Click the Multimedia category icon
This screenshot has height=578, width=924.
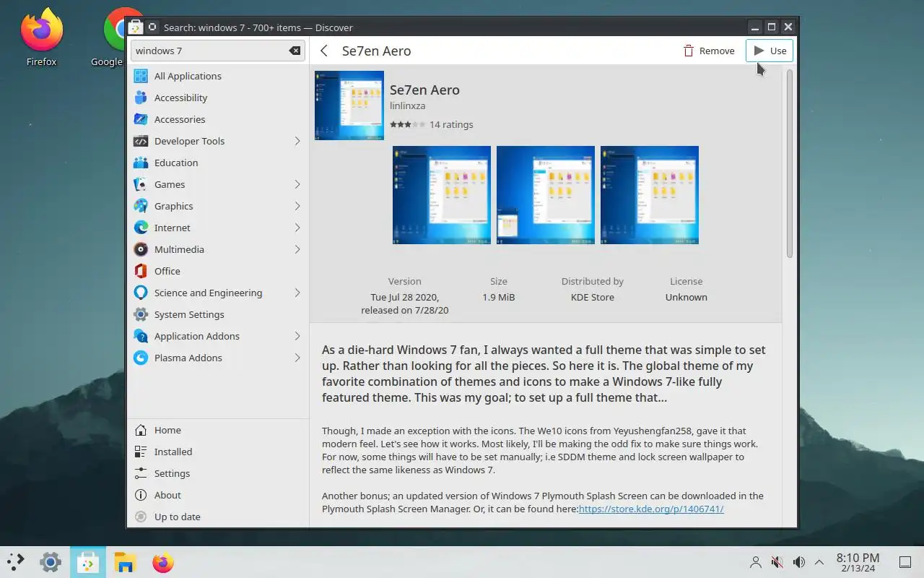pos(141,249)
